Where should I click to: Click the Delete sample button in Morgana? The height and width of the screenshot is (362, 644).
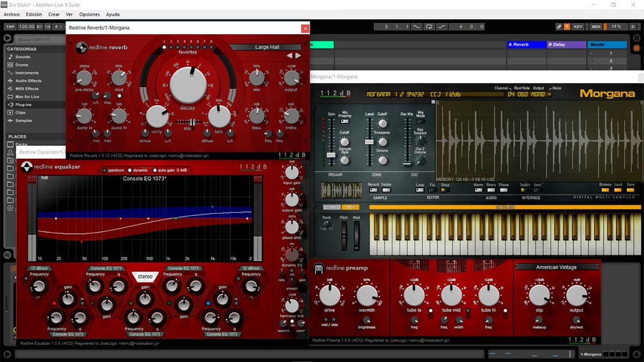(x=386, y=190)
